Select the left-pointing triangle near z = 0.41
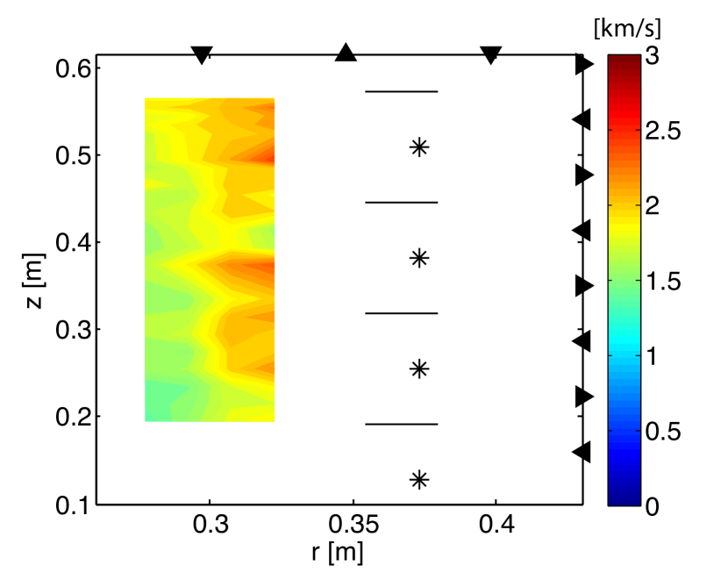Viewport: 728px width, 573px height. click(582, 230)
